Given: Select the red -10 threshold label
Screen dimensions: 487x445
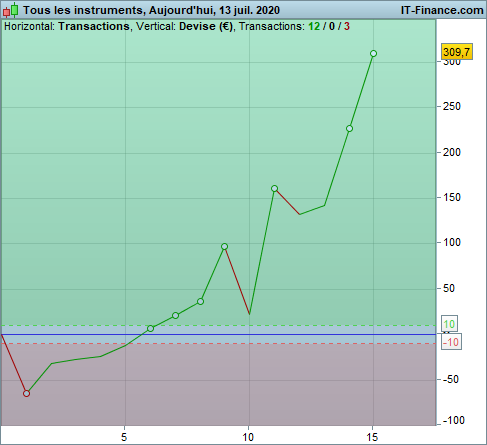Looking at the screenshot, I should (x=451, y=342).
